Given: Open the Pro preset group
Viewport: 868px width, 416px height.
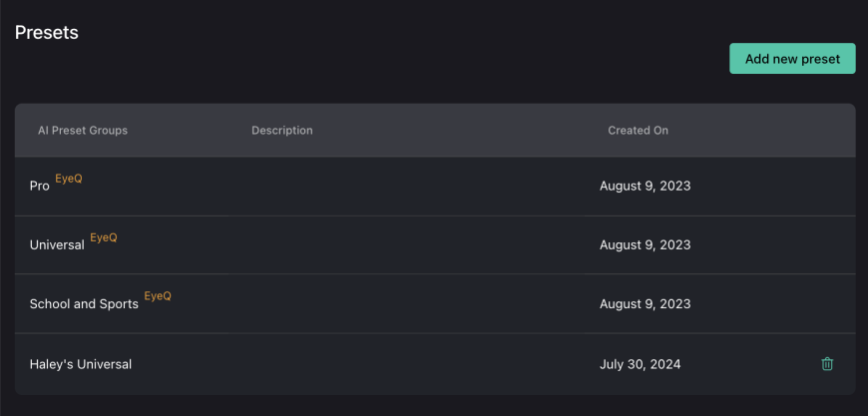Looking at the screenshot, I should (39, 187).
